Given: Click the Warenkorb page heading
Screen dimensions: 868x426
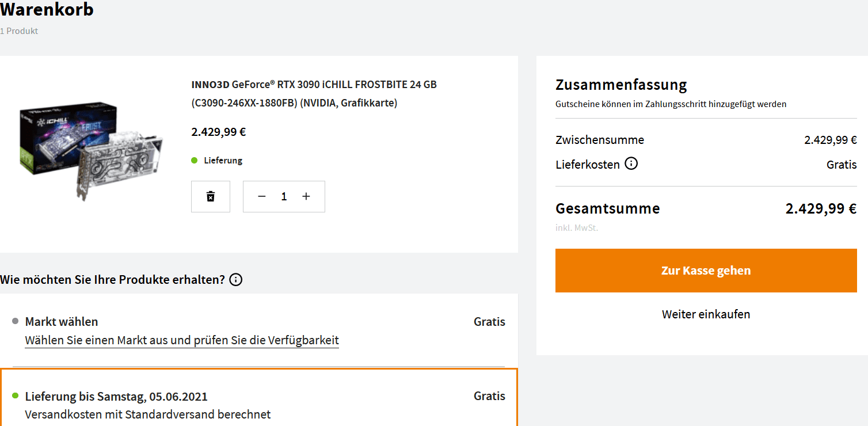Looking at the screenshot, I should pos(47,10).
